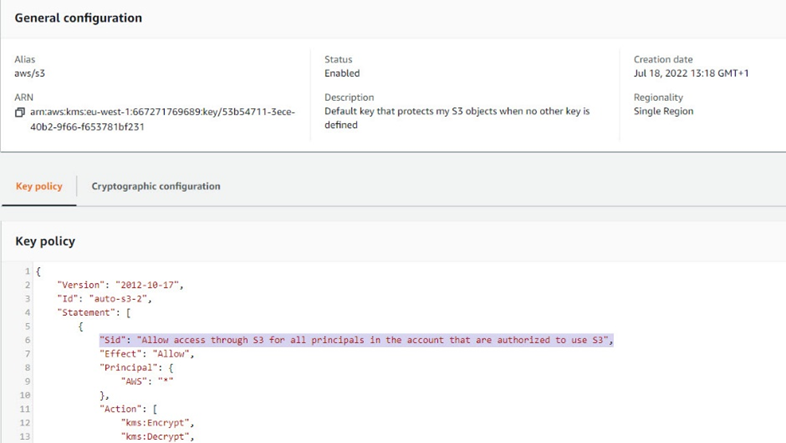
Task: Select the Key policy tab
Action: tap(39, 186)
